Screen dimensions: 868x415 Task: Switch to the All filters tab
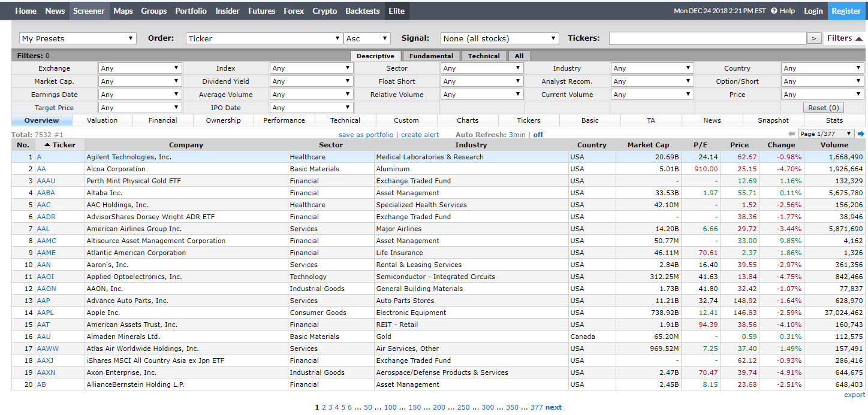pos(519,56)
